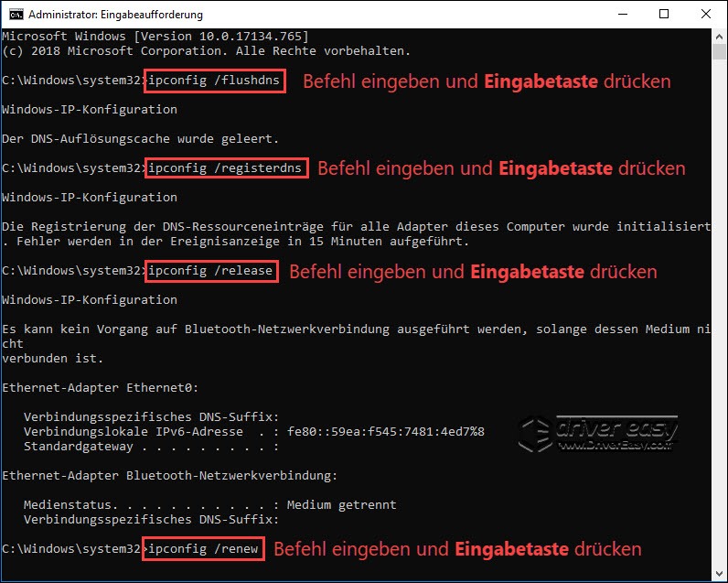Click the Command Prompt icon in title bar

(14, 15)
